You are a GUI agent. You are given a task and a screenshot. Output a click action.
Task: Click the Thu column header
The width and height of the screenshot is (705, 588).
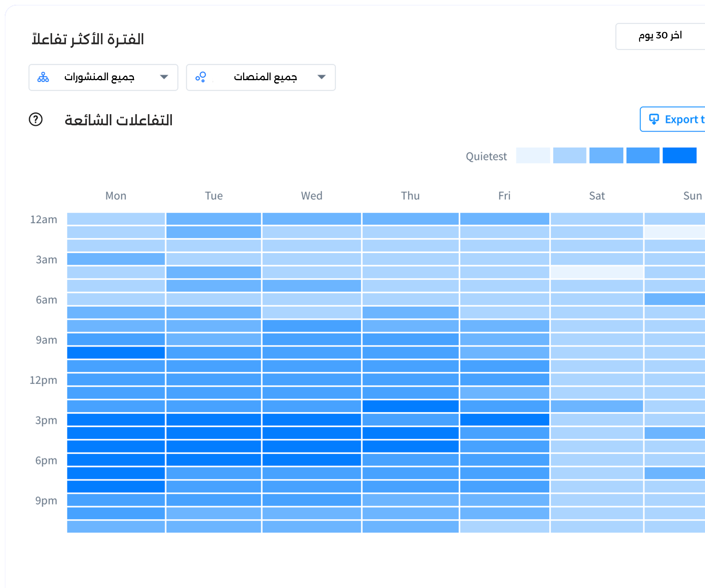pos(410,196)
